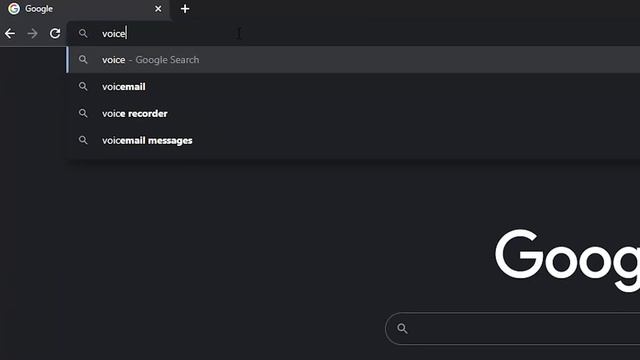Click the search icon in address bar
The image size is (640, 360).
[x=83, y=33]
